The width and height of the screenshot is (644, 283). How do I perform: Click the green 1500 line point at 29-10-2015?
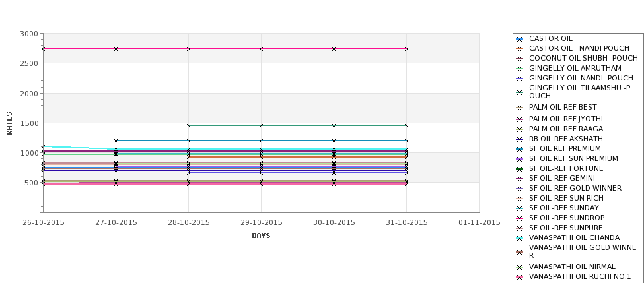tap(261, 125)
